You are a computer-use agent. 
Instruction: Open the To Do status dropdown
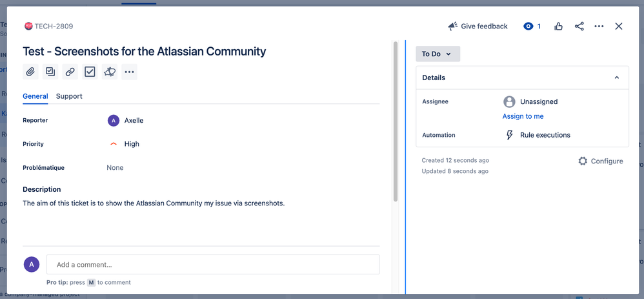tap(438, 54)
